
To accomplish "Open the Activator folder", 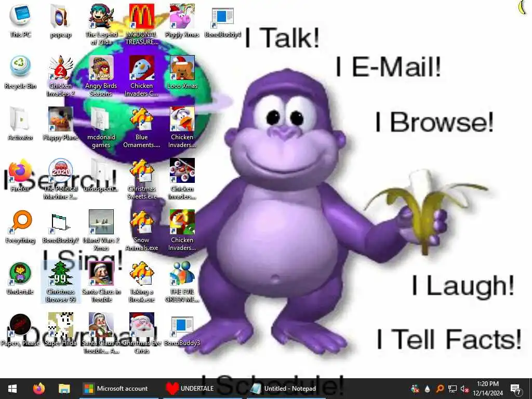I will tap(20, 124).
